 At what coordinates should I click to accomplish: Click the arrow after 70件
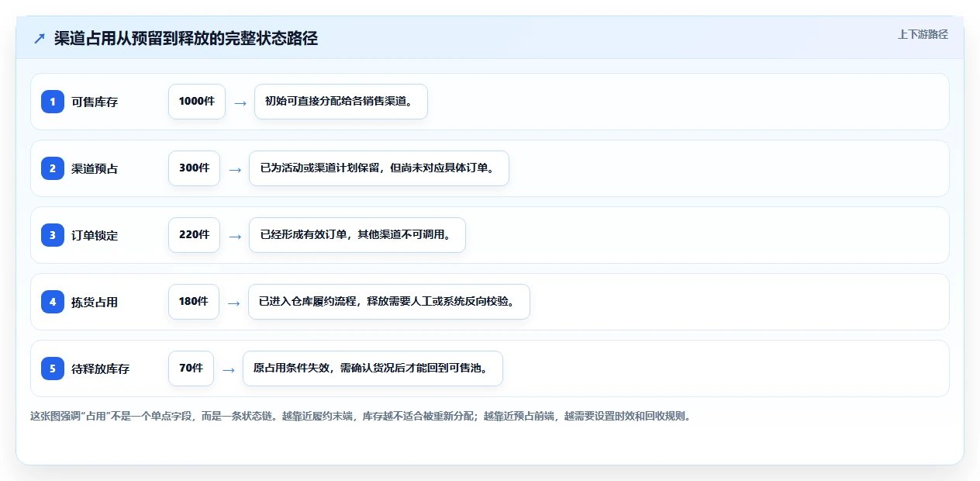(x=229, y=369)
